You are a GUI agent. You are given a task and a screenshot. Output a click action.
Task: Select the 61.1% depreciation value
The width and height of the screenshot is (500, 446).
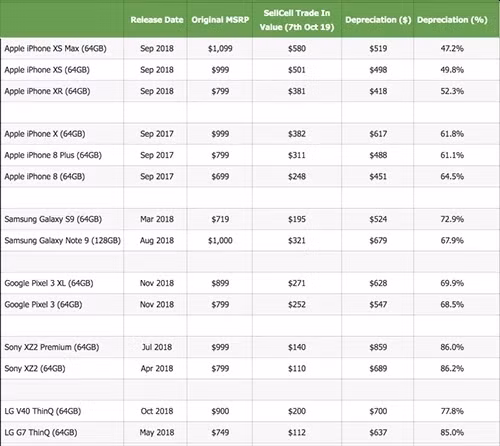point(452,155)
